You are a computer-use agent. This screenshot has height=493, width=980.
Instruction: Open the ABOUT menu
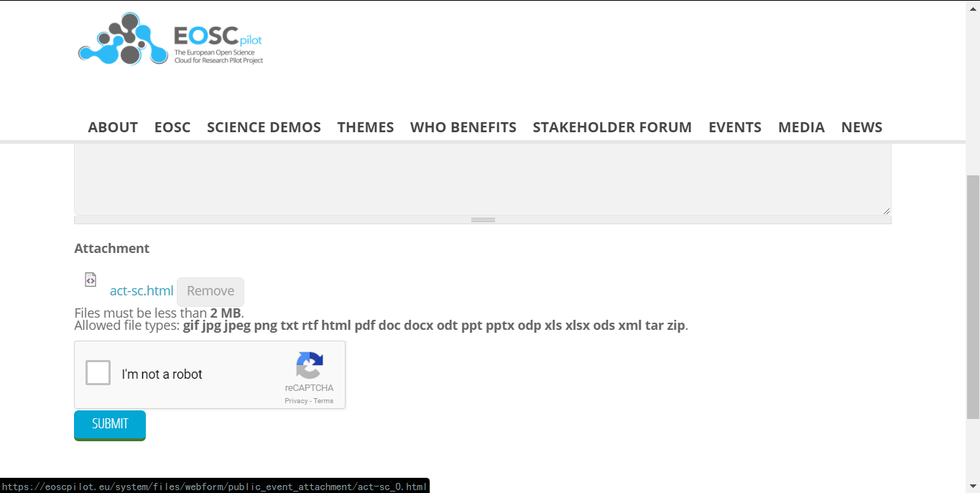click(113, 127)
